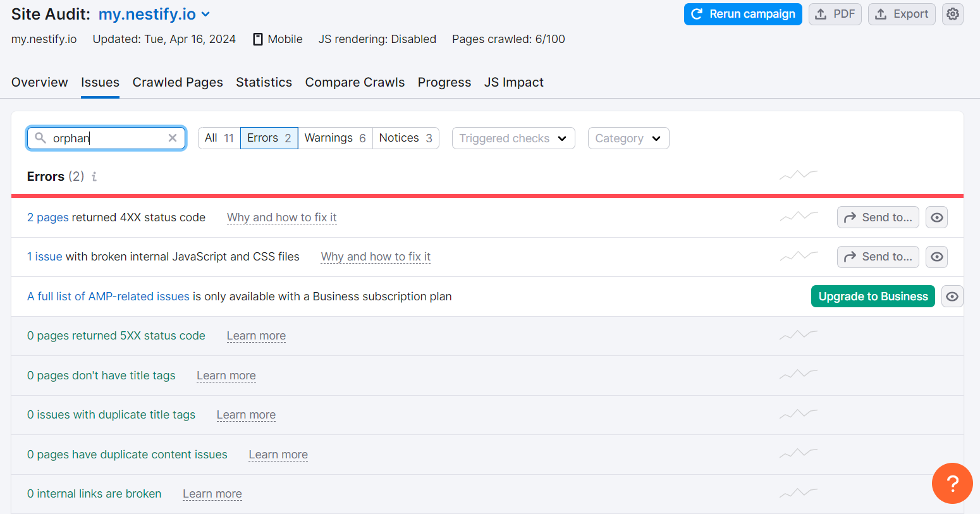Open the Compare Crawls tab
980x514 pixels.
(x=355, y=82)
